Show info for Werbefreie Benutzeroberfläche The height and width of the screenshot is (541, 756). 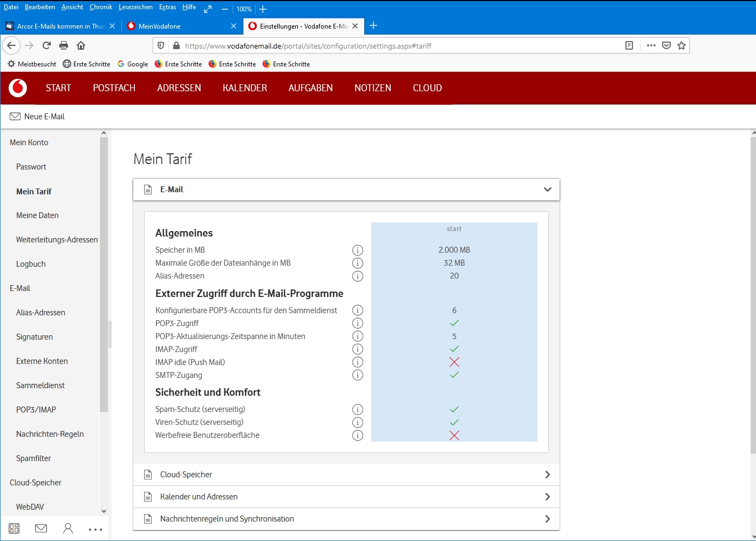pyautogui.click(x=358, y=435)
